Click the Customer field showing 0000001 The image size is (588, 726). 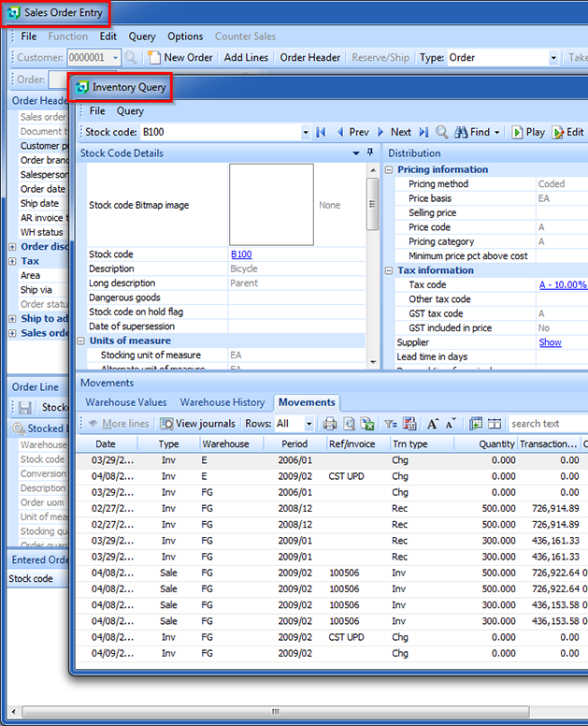point(90,58)
